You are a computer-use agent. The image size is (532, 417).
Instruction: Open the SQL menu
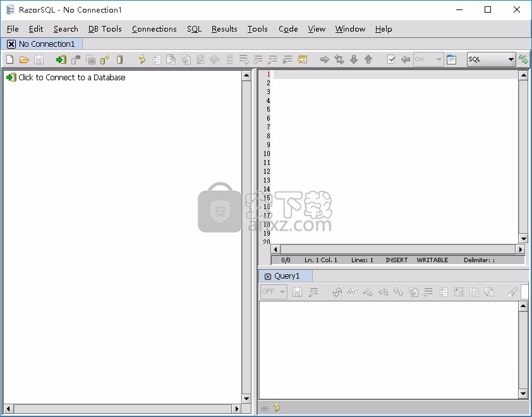tap(194, 29)
